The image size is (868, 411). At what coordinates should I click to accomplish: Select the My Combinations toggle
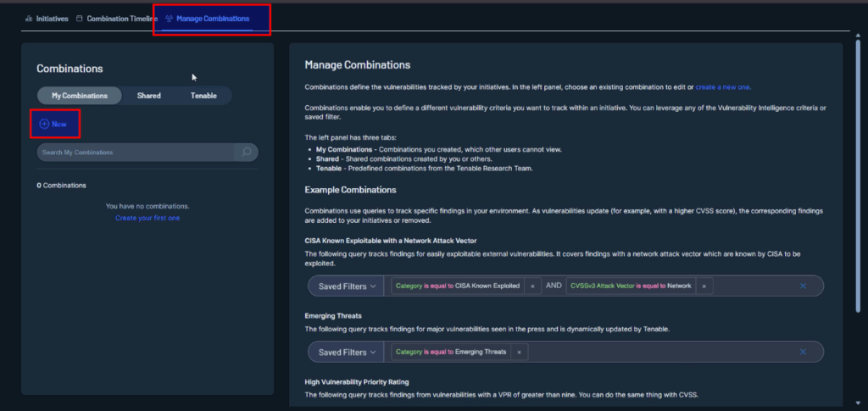[80, 96]
